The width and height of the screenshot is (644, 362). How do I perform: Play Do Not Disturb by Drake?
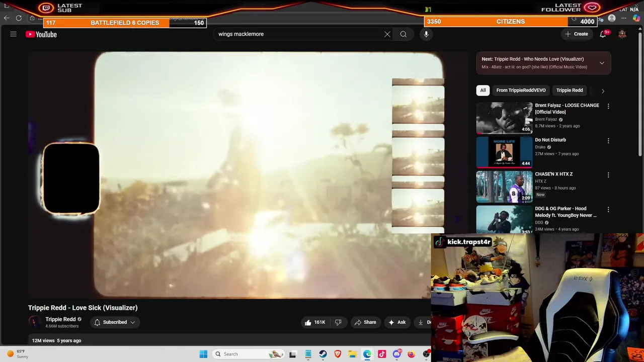click(x=550, y=140)
